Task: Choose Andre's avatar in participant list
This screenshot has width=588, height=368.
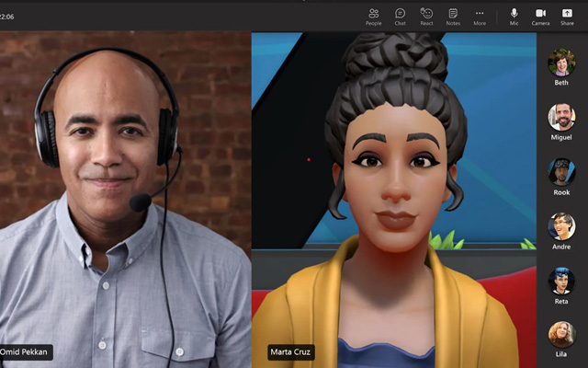Action: [561, 225]
